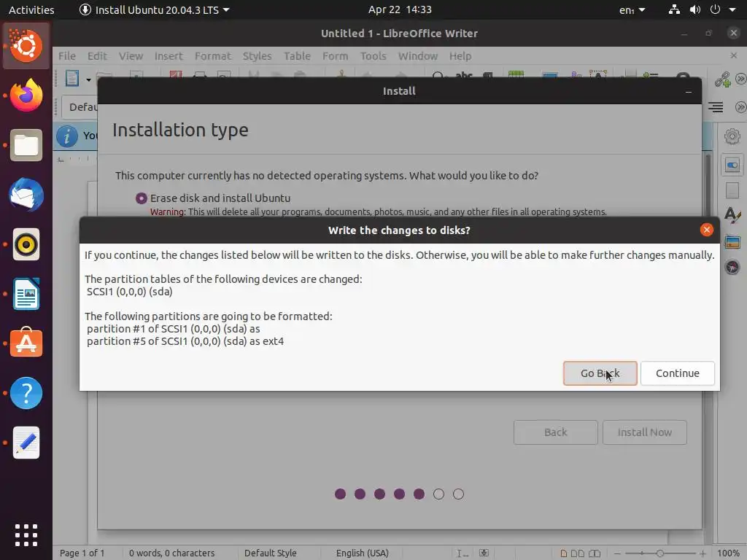The height and width of the screenshot is (560, 747).
Task: Open the Gallery deck in Writer sidebar
Action: tap(732, 241)
